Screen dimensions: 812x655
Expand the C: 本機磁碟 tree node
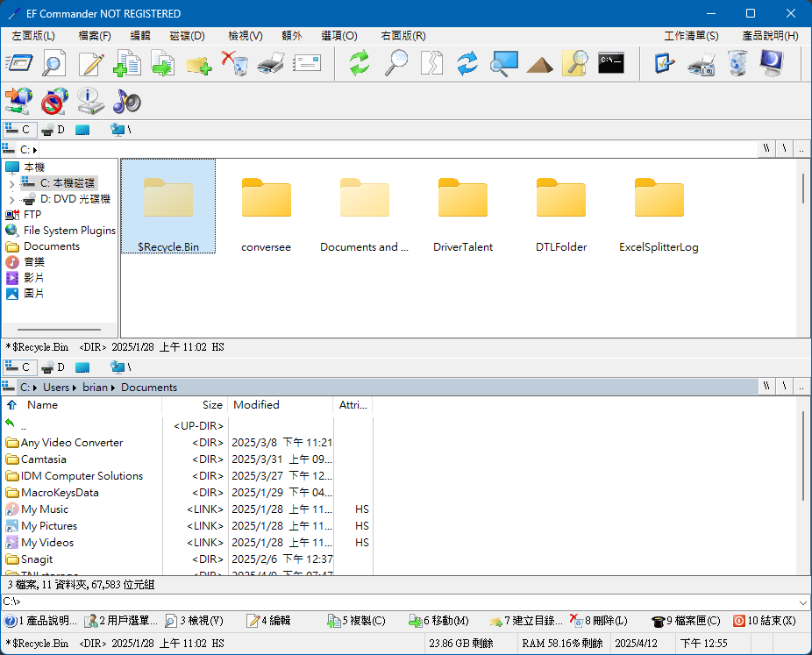click(11, 184)
